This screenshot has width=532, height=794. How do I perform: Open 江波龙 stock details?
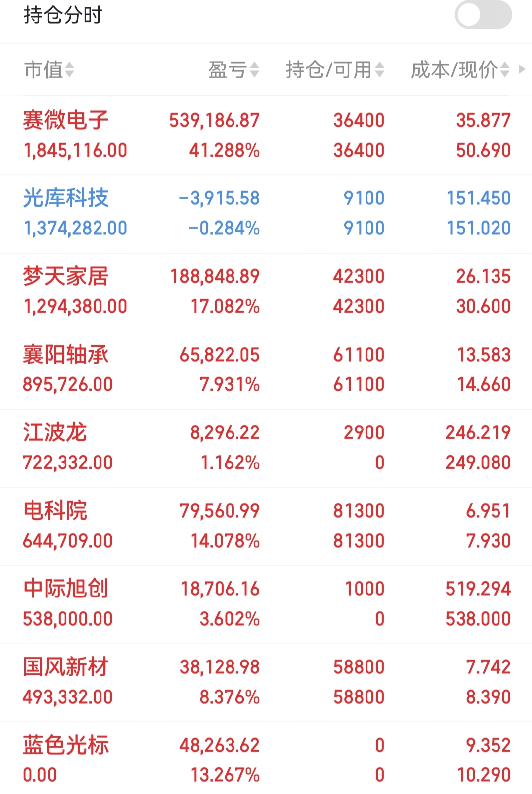pyautogui.click(x=266, y=448)
